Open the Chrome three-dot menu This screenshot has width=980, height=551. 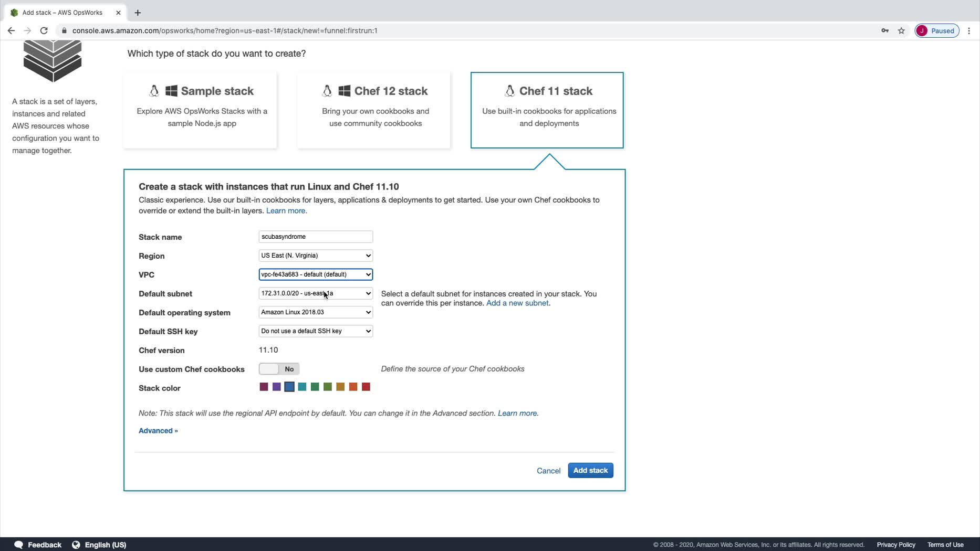(x=969, y=30)
